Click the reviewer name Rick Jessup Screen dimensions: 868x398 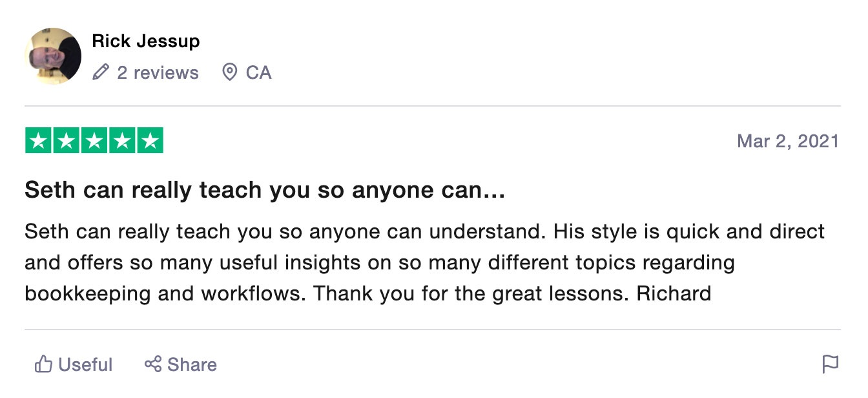point(146,41)
